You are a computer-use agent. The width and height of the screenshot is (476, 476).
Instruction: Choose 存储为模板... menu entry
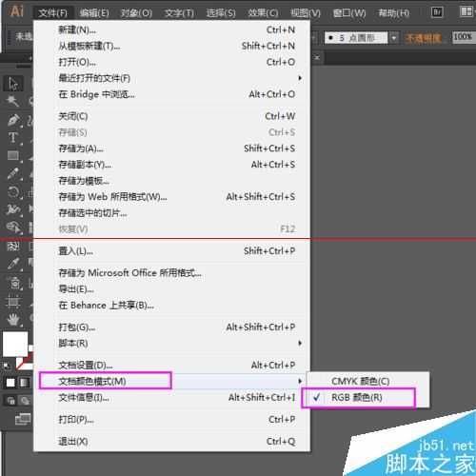pyautogui.click(x=171, y=181)
